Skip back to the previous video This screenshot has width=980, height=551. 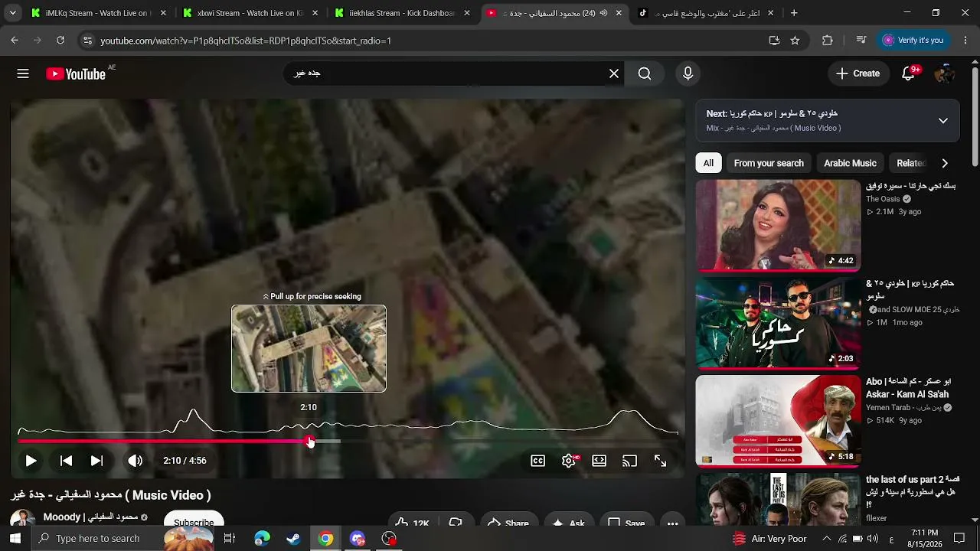tap(66, 461)
